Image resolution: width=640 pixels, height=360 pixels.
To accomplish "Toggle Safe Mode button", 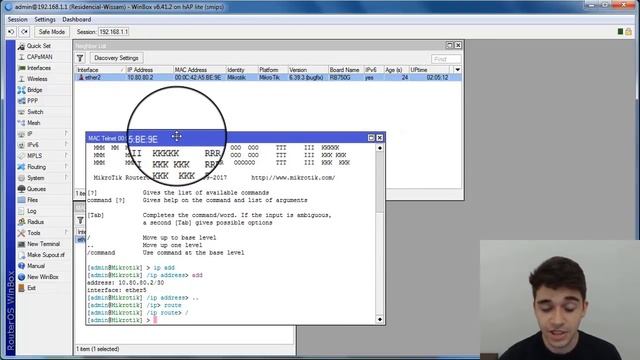I will click(52, 32).
